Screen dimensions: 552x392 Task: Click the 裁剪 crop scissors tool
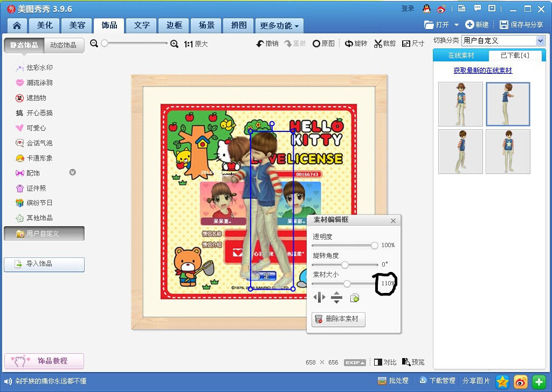click(x=384, y=43)
